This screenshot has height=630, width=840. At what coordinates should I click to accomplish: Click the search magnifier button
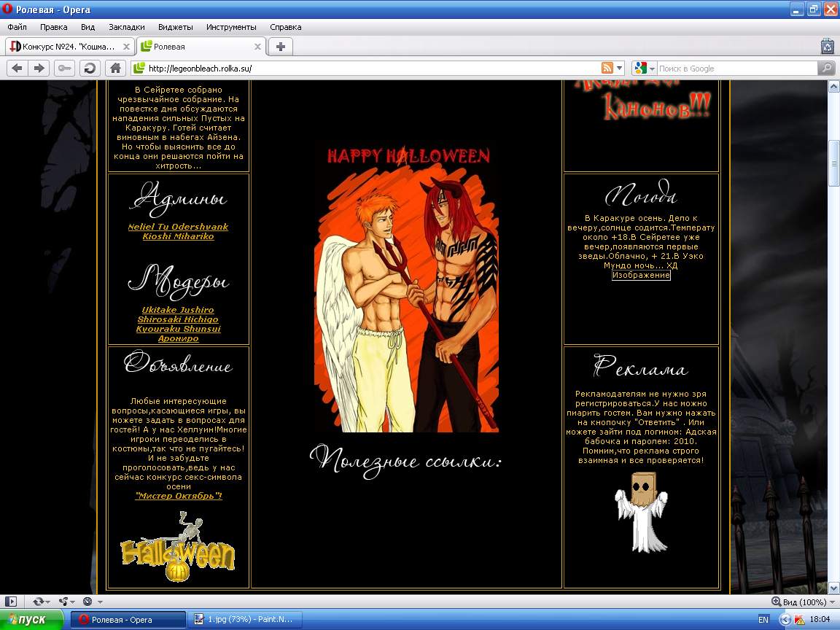tap(826, 68)
